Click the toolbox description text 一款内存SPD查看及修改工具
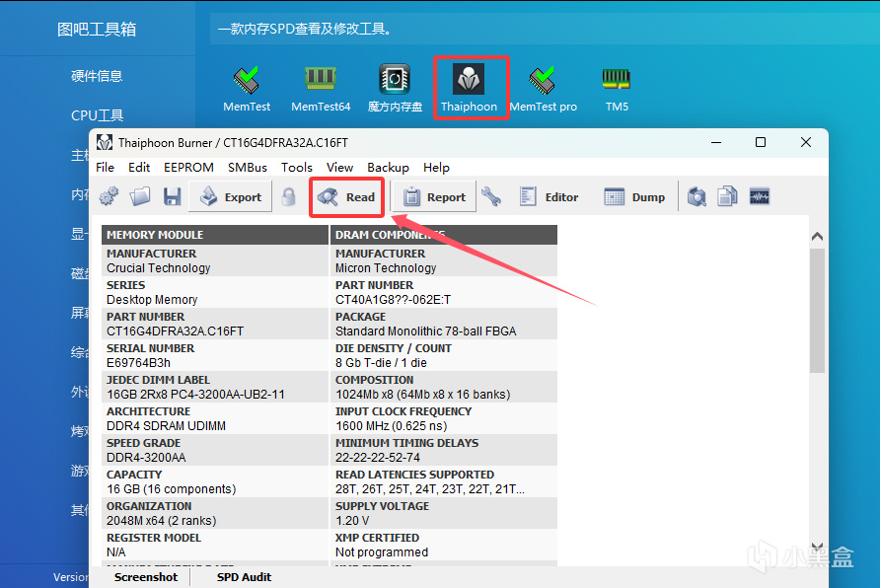Screen dimensions: 880x588 [x=305, y=29]
